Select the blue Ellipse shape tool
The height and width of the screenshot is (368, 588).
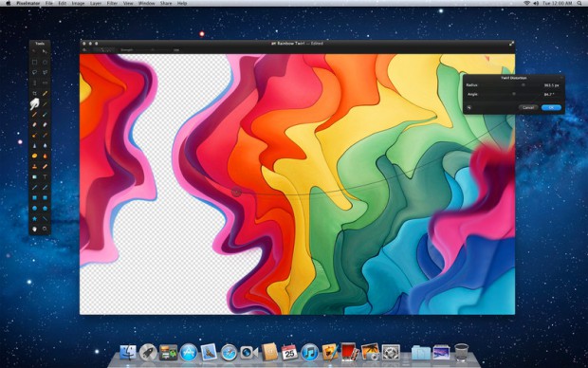(34, 208)
